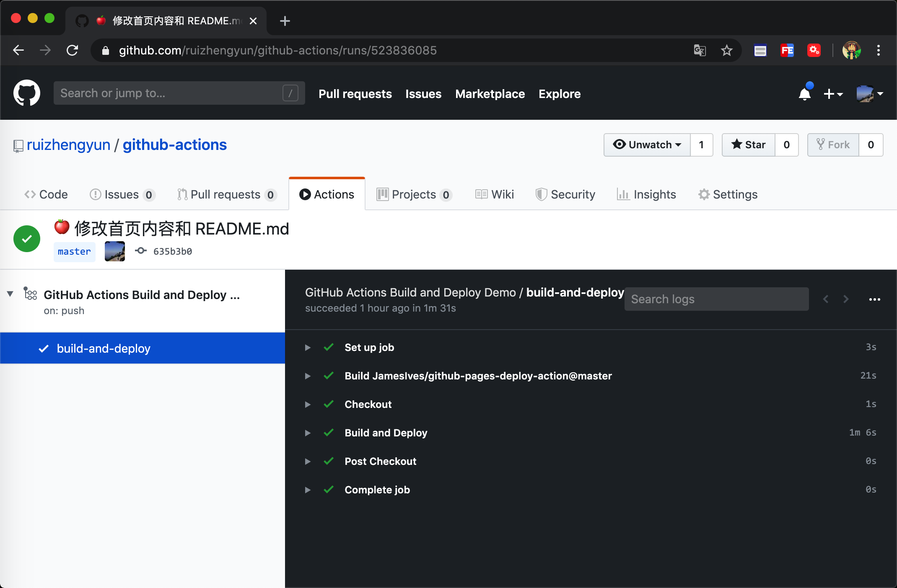Expand the Build and Deploy step
This screenshot has height=588, width=897.
tap(308, 433)
